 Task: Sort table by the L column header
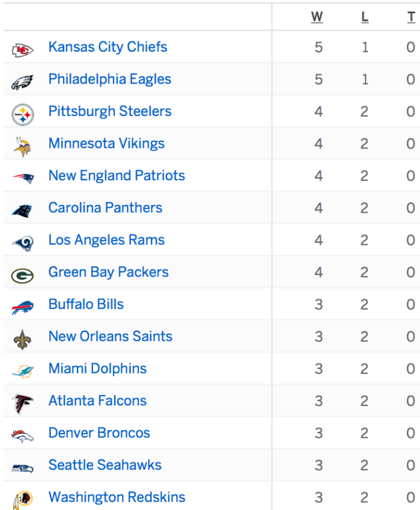(x=365, y=17)
